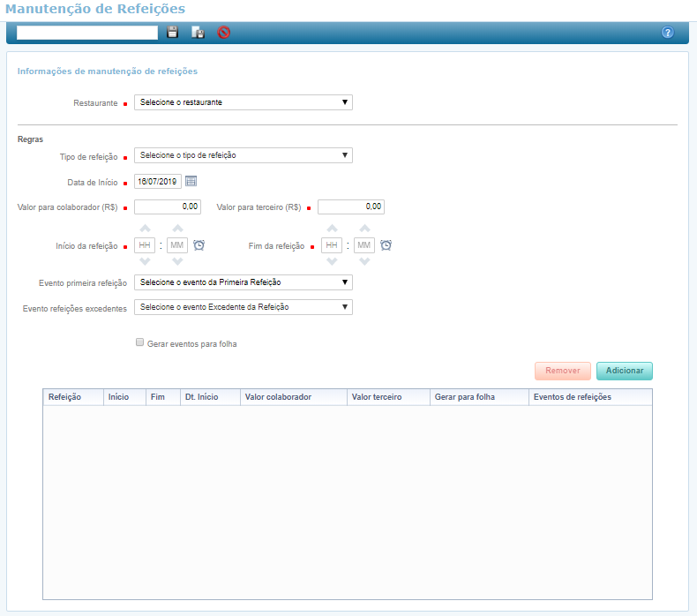Image resolution: width=697 pixels, height=616 pixels.
Task: Click the Valor para terceiro input field
Action: click(351, 207)
